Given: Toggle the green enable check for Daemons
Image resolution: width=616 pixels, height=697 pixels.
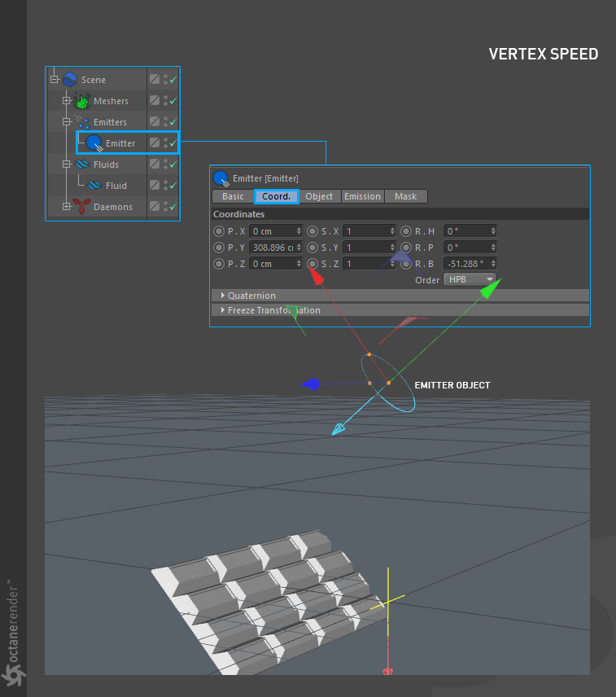Looking at the screenshot, I should pyautogui.click(x=173, y=207).
